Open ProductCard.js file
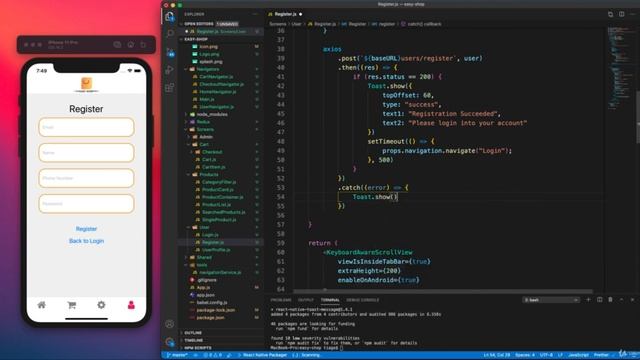Viewport: 640px width, 360px height. pyautogui.click(x=218, y=190)
